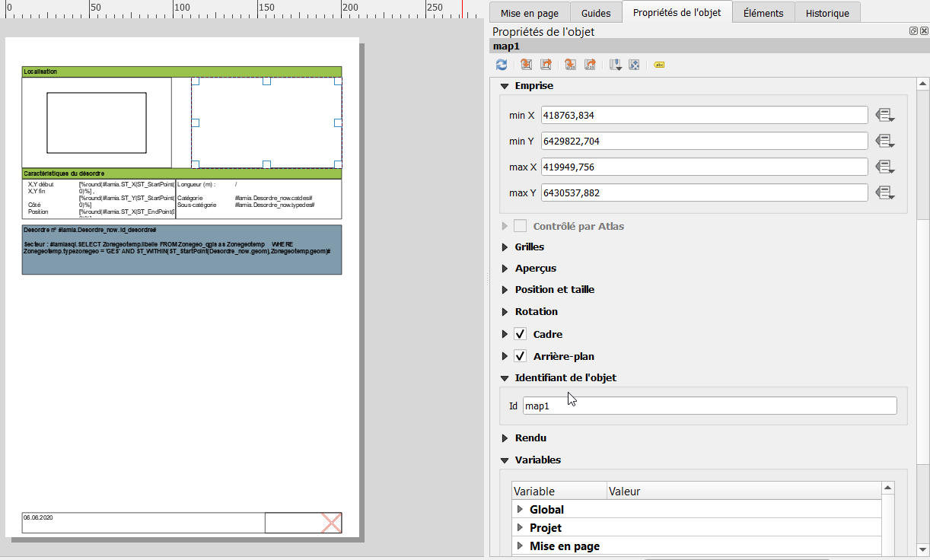Open map labeling settings icon
The image size is (930, 560).
click(659, 65)
